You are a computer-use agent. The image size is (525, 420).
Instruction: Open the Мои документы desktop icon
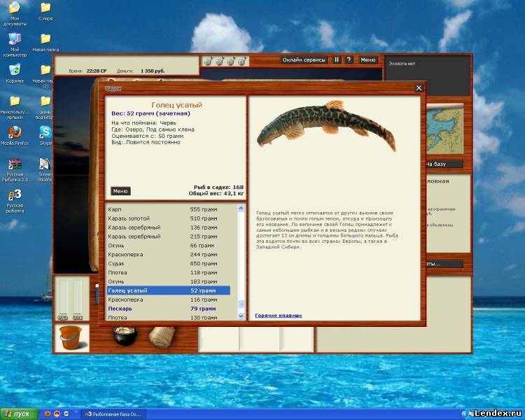coord(15,13)
